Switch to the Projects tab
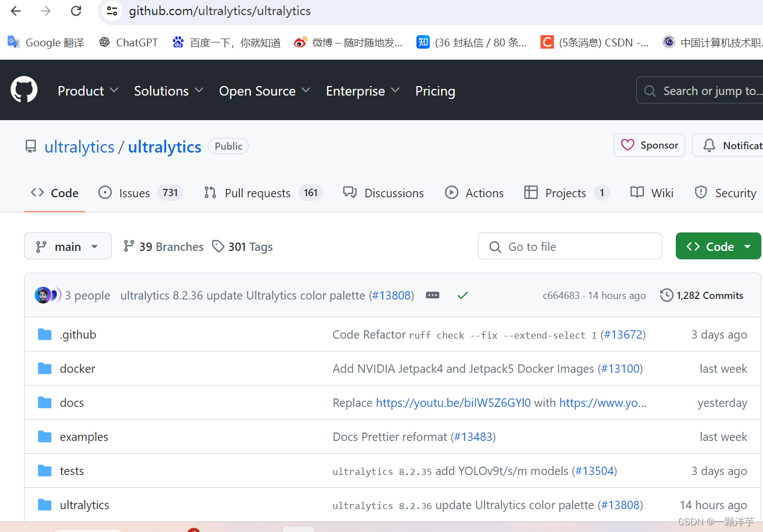Viewport: 763px width, 532px height. pyautogui.click(x=567, y=193)
